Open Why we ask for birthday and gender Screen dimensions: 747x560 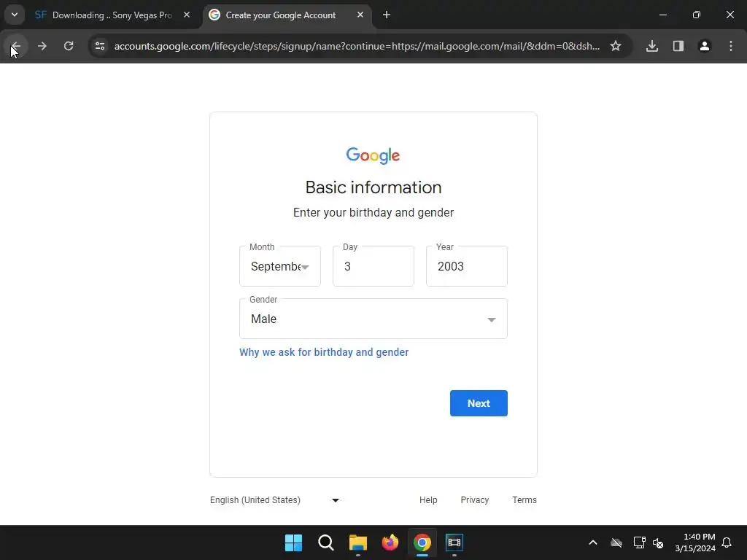point(324,352)
